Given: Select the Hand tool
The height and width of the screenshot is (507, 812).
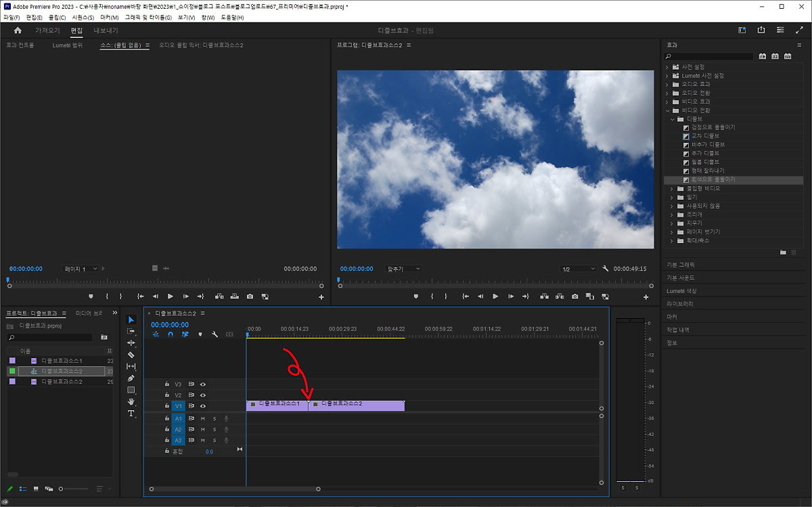Looking at the screenshot, I should [x=131, y=401].
